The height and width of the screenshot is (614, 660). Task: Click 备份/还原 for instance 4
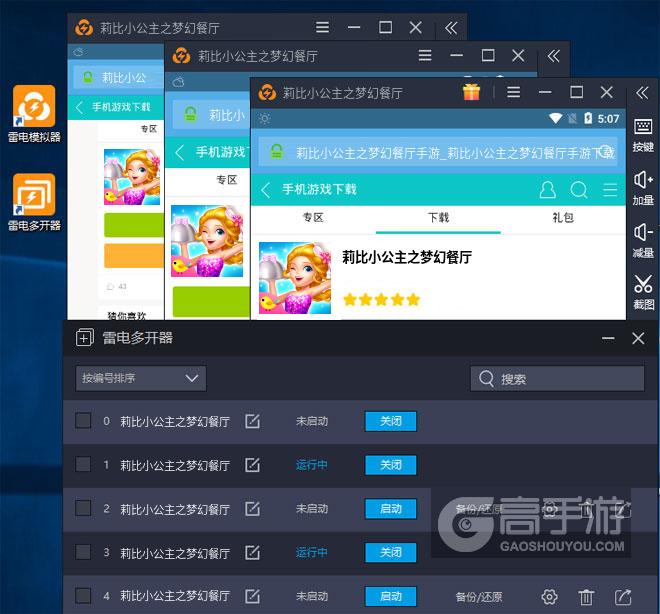479,597
